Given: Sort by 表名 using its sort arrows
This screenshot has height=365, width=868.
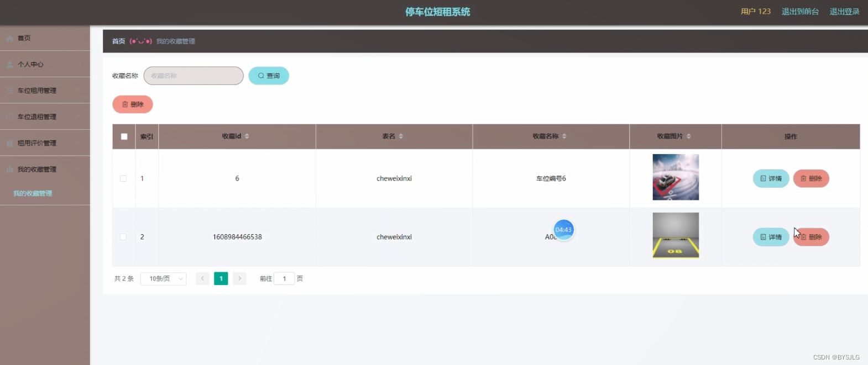Looking at the screenshot, I should click(401, 136).
